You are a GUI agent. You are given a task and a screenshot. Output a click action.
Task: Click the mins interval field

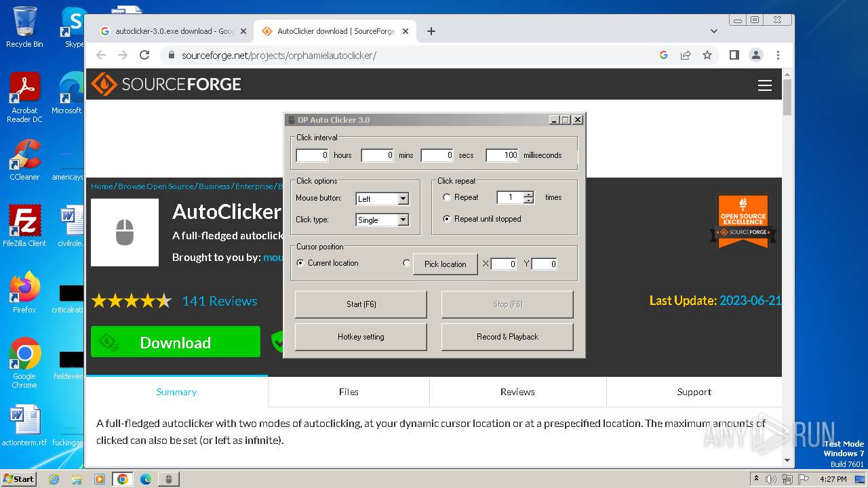tap(378, 155)
